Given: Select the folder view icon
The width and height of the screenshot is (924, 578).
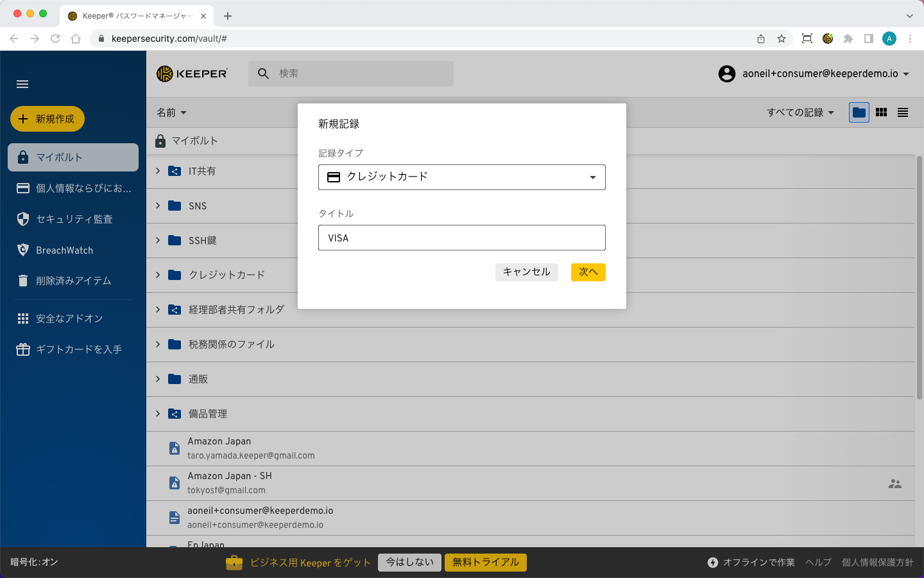Looking at the screenshot, I should tap(859, 112).
